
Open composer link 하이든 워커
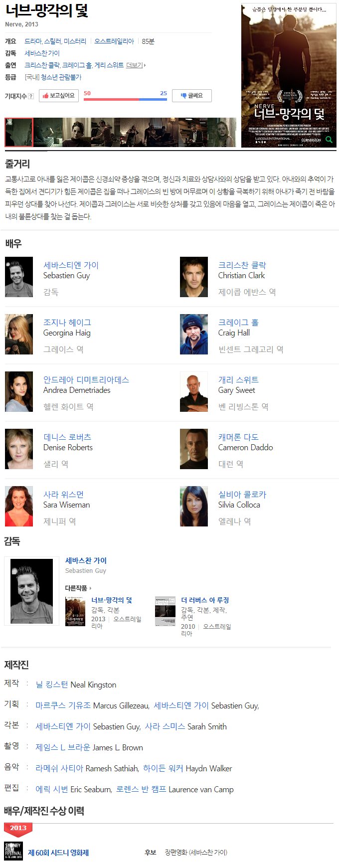pos(163,769)
